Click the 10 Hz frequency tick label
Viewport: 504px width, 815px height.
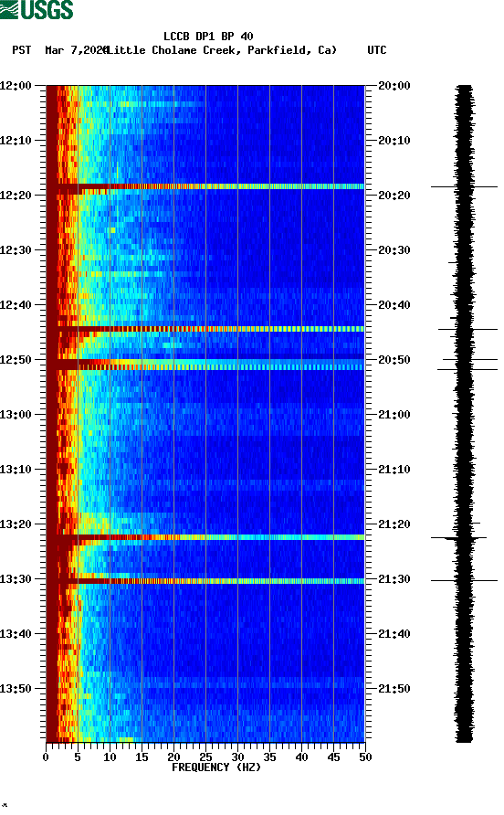pyautogui.click(x=110, y=757)
